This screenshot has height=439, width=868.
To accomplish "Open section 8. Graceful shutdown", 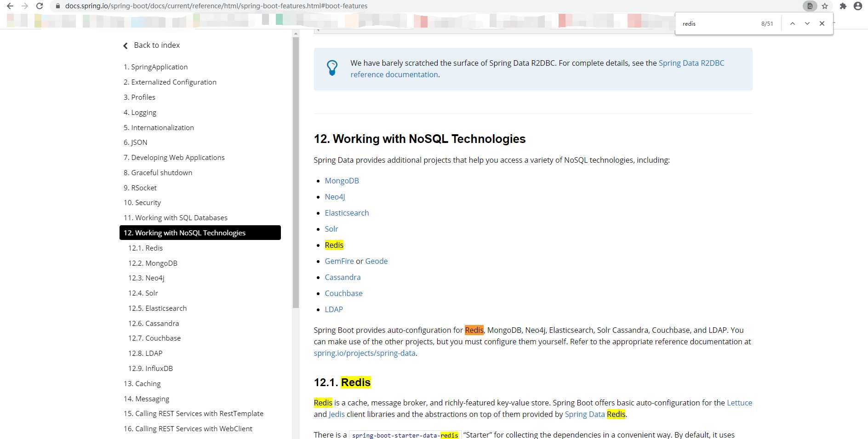I will click(158, 173).
